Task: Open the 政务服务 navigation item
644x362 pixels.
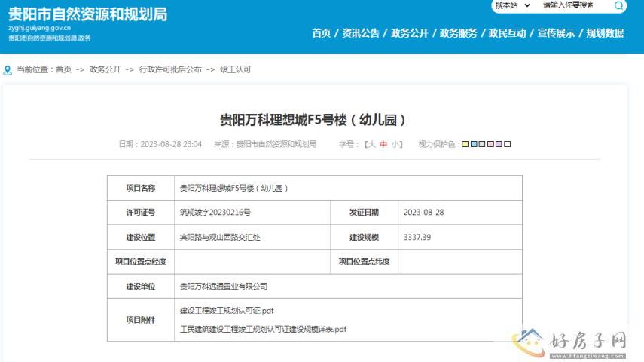Action: (x=459, y=33)
